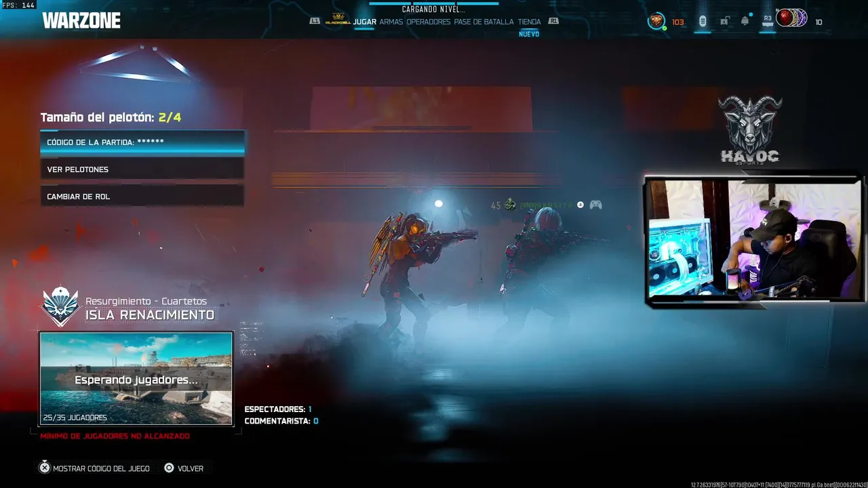The height and width of the screenshot is (488, 868).
Task: Click the streamer webcam overlay
Action: click(x=754, y=239)
